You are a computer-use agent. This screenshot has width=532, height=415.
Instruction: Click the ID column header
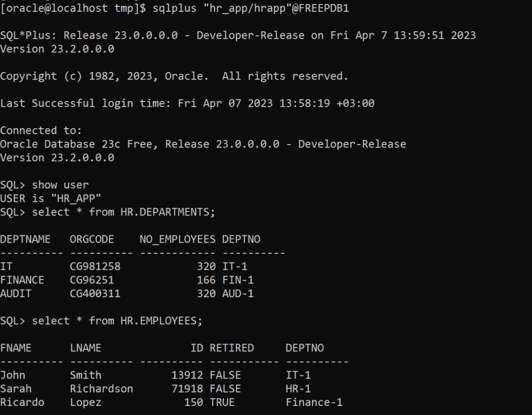click(x=197, y=348)
